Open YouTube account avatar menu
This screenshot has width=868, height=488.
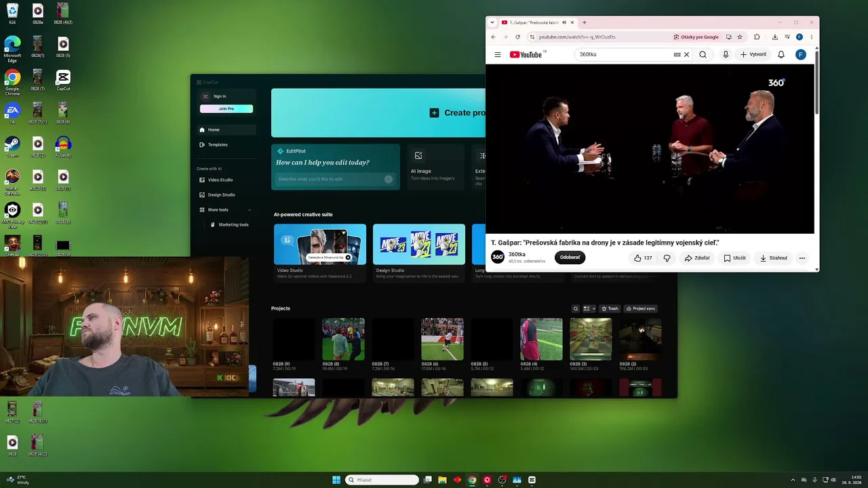(801, 54)
